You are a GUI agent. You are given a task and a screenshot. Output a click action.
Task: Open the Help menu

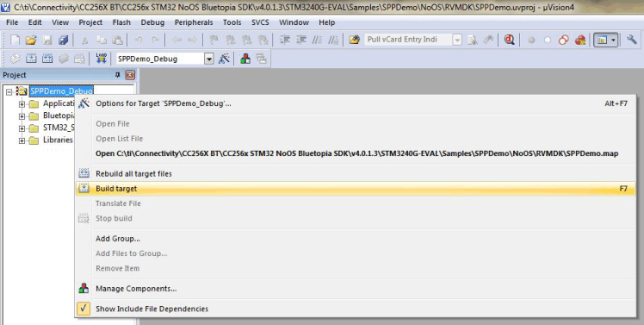coord(327,22)
